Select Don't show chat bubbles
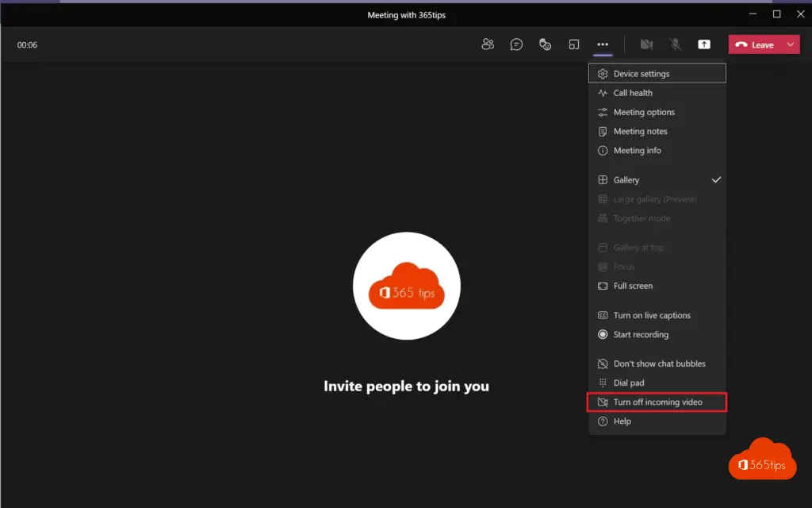This screenshot has width=812, height=508. click(657, 364)
